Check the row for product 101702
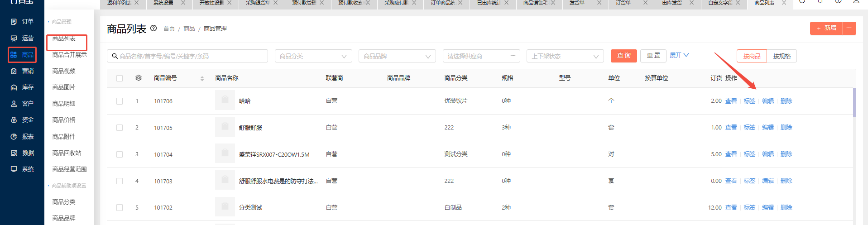This screenshot has height=225, width=868. click(120, 207)
